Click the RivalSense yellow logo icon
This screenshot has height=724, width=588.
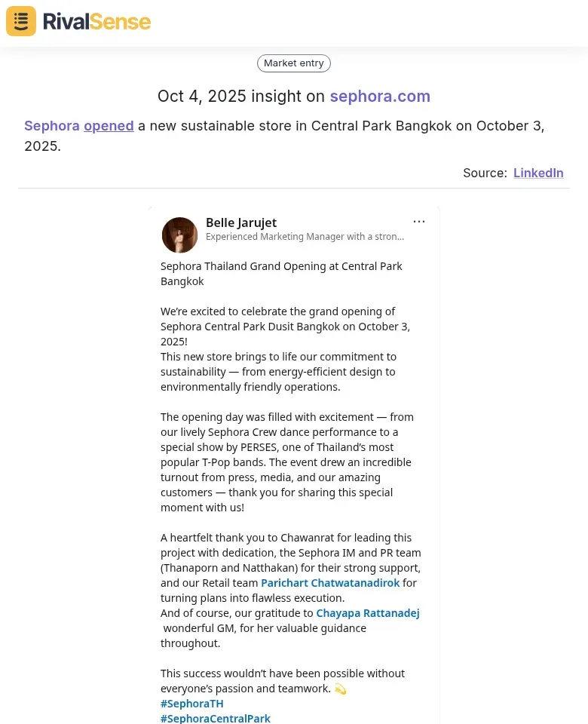click(21, 21)
